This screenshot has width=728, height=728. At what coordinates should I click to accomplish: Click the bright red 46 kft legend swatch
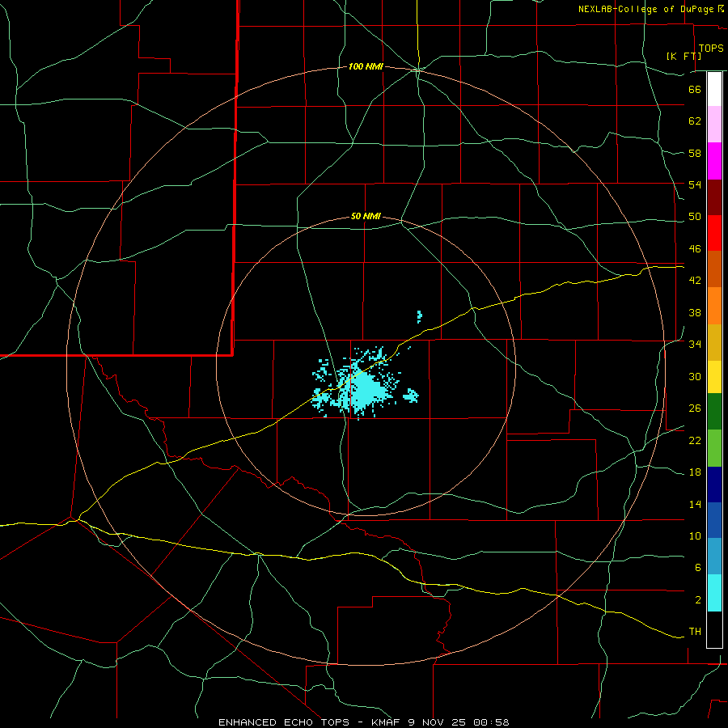(x=714, y=233)
